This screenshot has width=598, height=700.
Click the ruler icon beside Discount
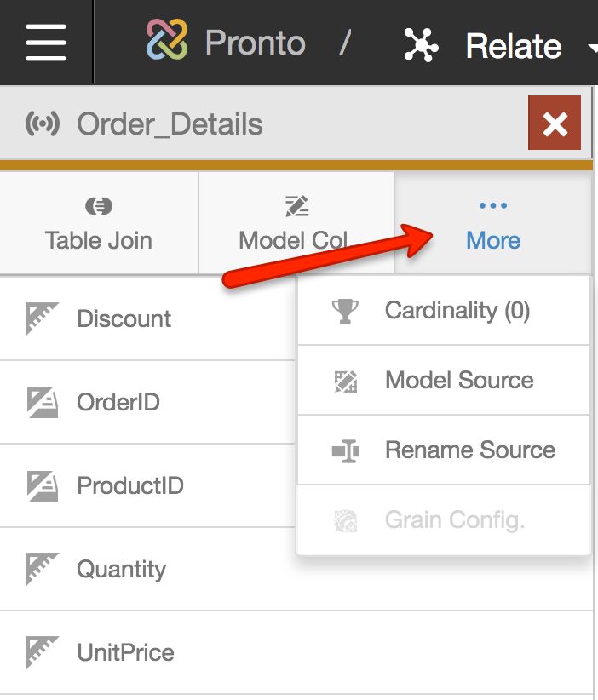point(42,318)
